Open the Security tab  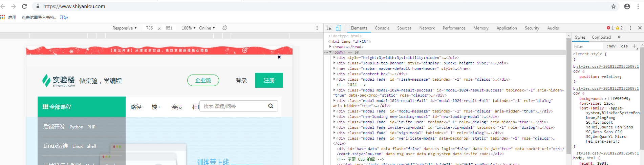point(532,28)
